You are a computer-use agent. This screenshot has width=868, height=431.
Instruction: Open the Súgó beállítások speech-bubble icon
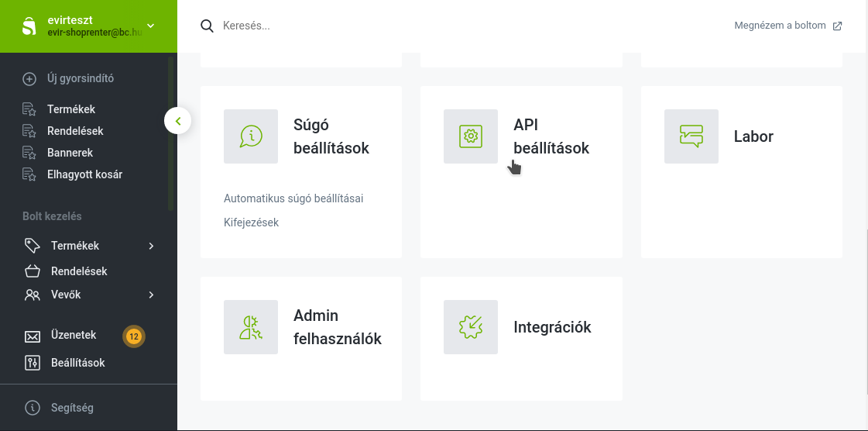(x=251, y=136)
